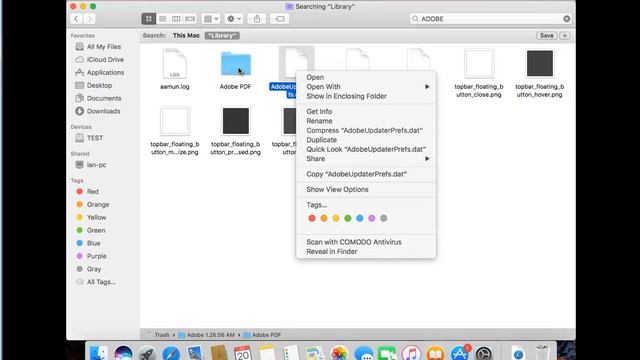
Task: Click the Edit Tags toolbar button
Action: point(280,19)
